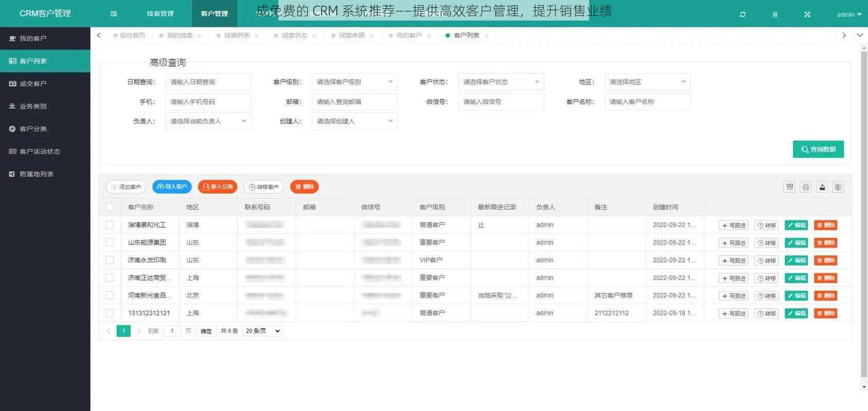
Task: Open 客户活动状态 in the sidebar
Action: [45, 152]
